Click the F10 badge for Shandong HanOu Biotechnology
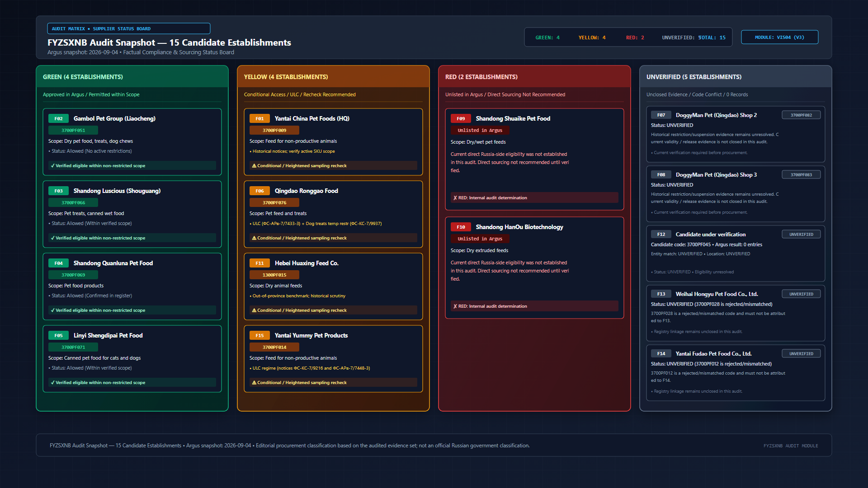868x488 pixels. click(461, 227)
